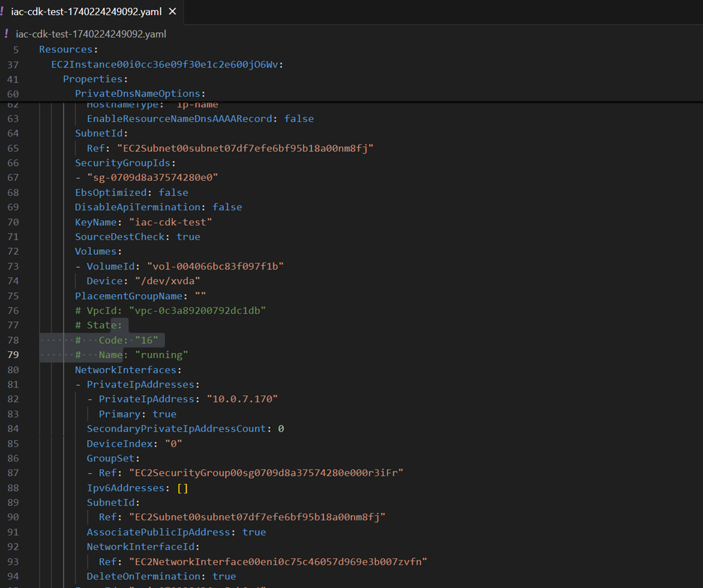This screenshot has height=588, width=703.
Task: Click NetworkInterfaceId key
Action: click(140, 546)
